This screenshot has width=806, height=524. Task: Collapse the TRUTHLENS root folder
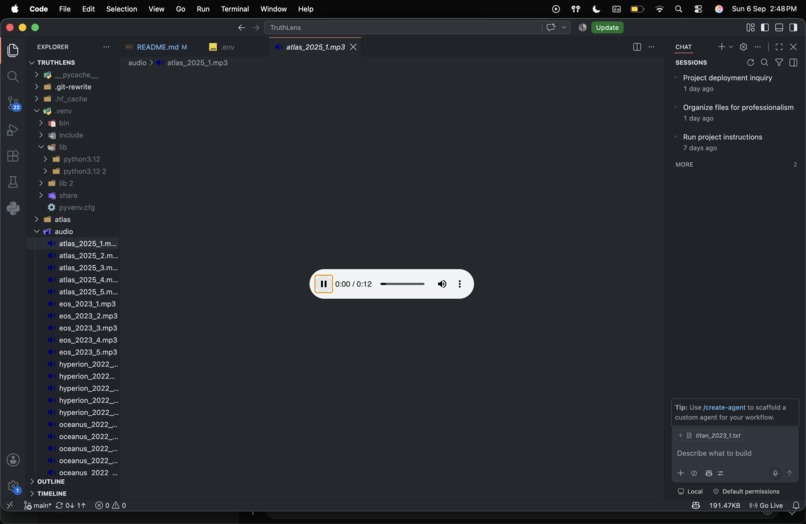point(74,62)
